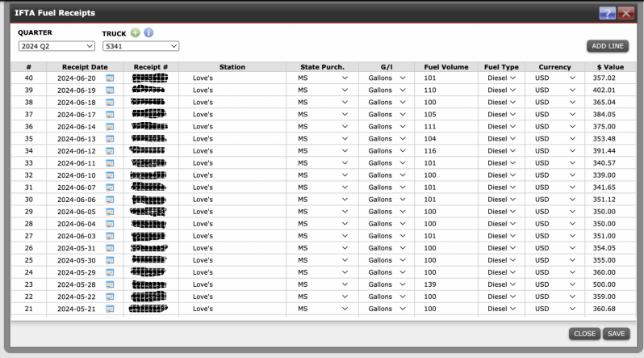Open calendar icon for receipt 2024-05-21

pyautogui.click(x=110, y=309)
